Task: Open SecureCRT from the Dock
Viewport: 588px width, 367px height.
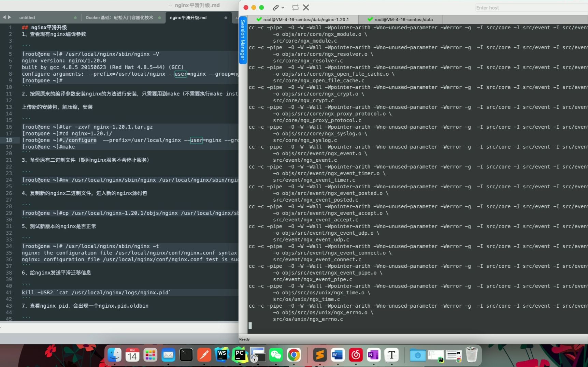Action: point(258,355)
